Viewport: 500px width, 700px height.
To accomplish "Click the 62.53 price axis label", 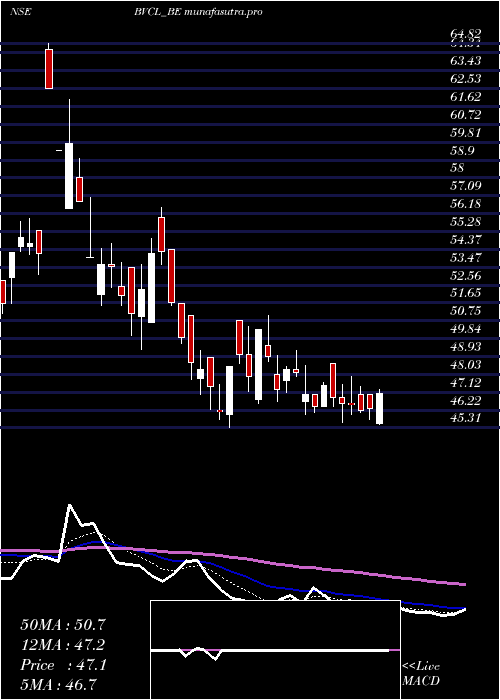I will pyautogui.click(x=466, y=79).
